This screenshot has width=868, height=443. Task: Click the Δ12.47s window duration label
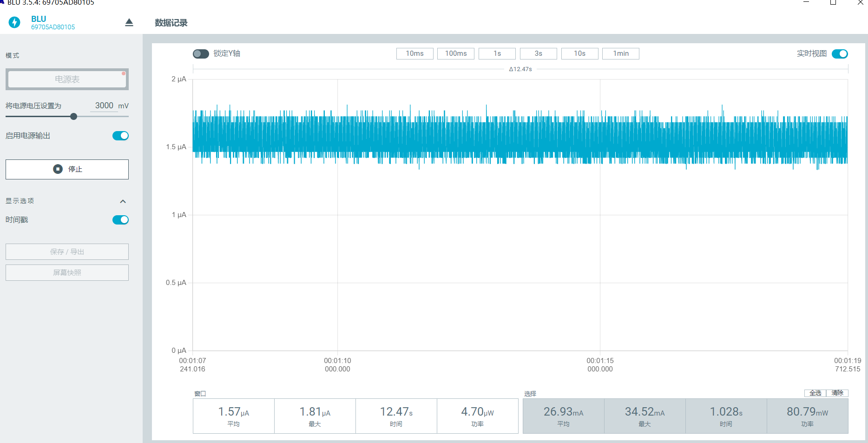[520, 69]
